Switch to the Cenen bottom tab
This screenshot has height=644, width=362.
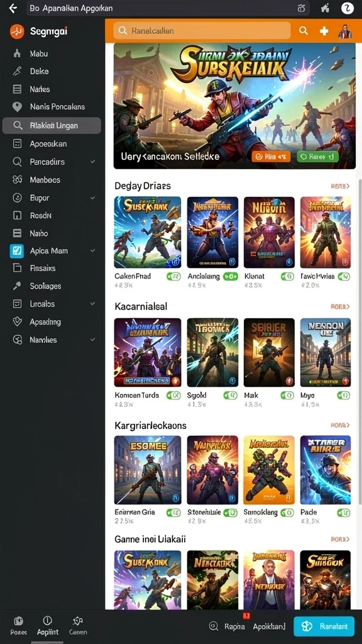pyautogui.click(x=77, y=626)
